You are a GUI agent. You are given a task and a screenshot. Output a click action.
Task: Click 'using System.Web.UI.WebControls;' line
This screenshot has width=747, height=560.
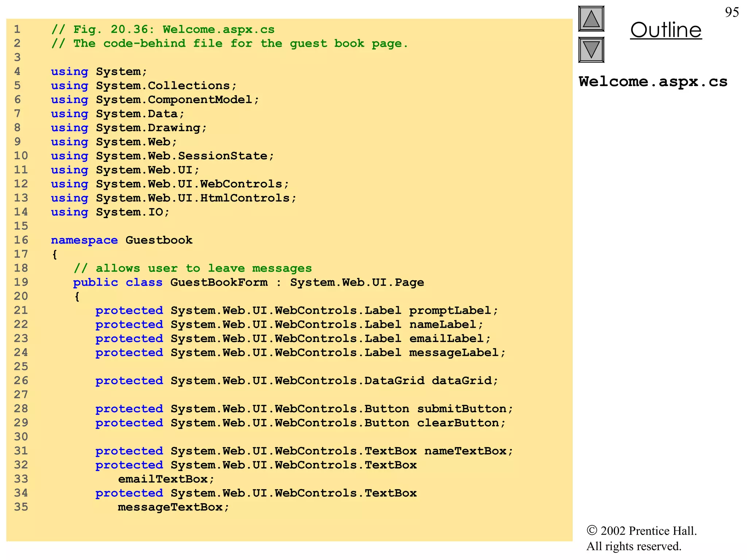[170, 184]
